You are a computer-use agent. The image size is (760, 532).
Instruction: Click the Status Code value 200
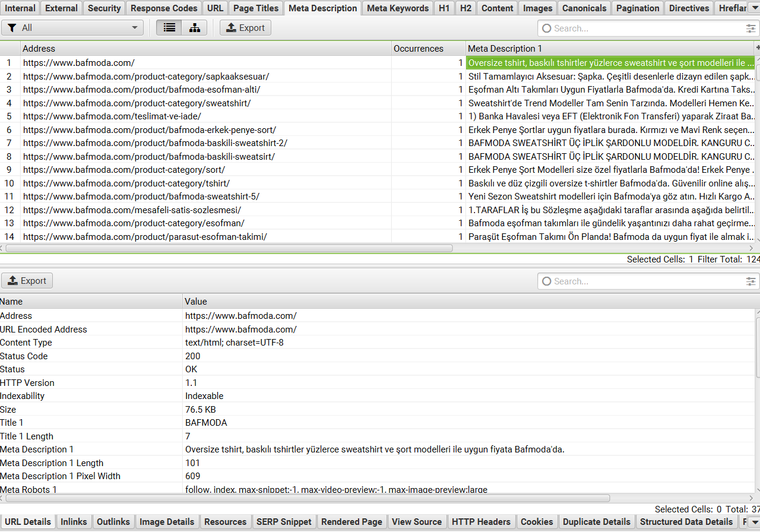(x=193, y=356)
